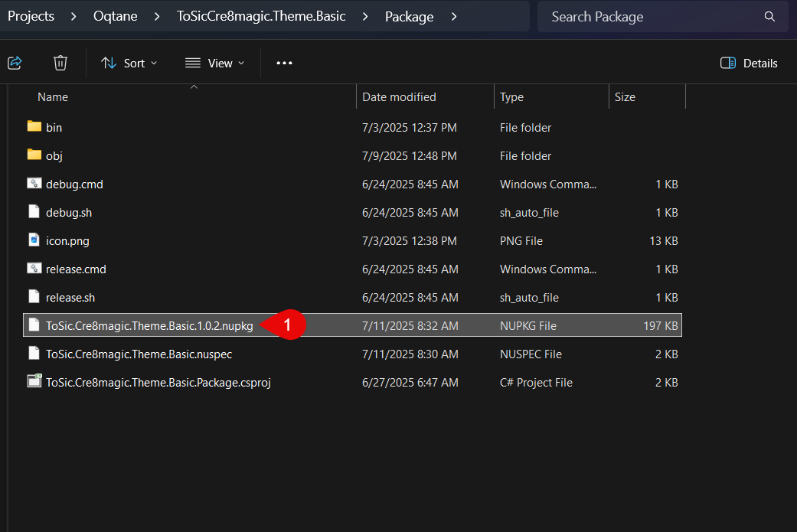
Task: Navigate to Oqtane in the breadcrumb
Action: [116, 16]
